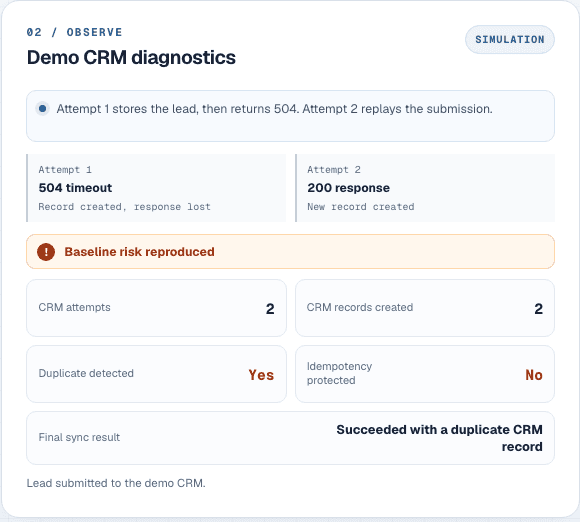
Task: Click the Idempotency protected 'No' value
Action: [x=534, y=375]
